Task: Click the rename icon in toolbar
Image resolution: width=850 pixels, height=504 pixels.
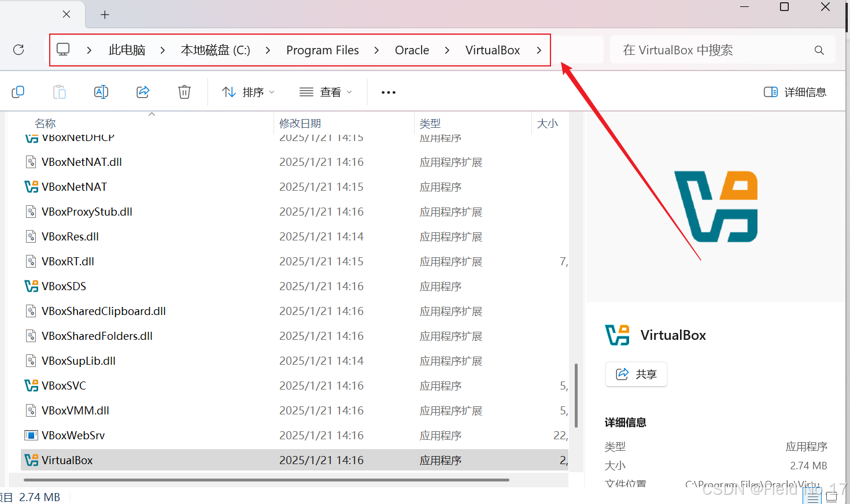Action: coord(101,92)
